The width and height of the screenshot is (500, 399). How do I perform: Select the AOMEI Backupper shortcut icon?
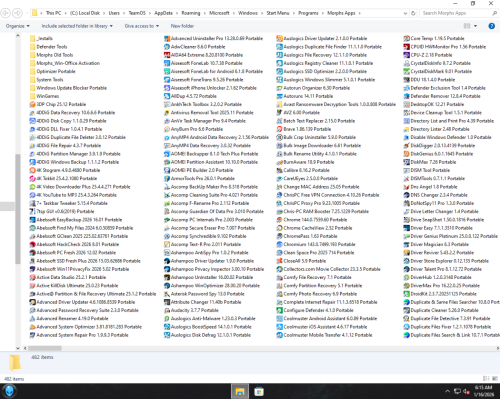167,154
